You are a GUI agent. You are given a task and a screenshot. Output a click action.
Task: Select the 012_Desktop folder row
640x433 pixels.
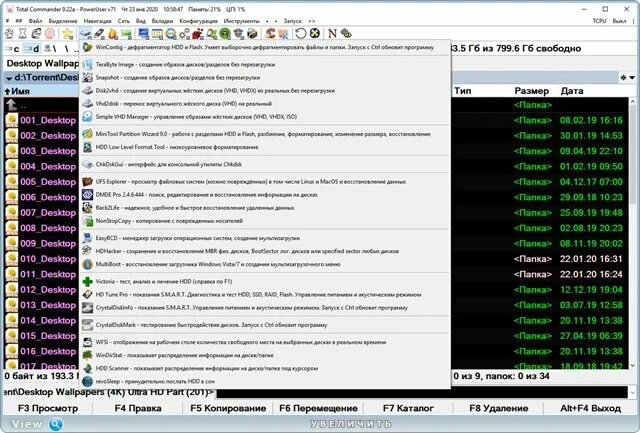coord(41,290)
